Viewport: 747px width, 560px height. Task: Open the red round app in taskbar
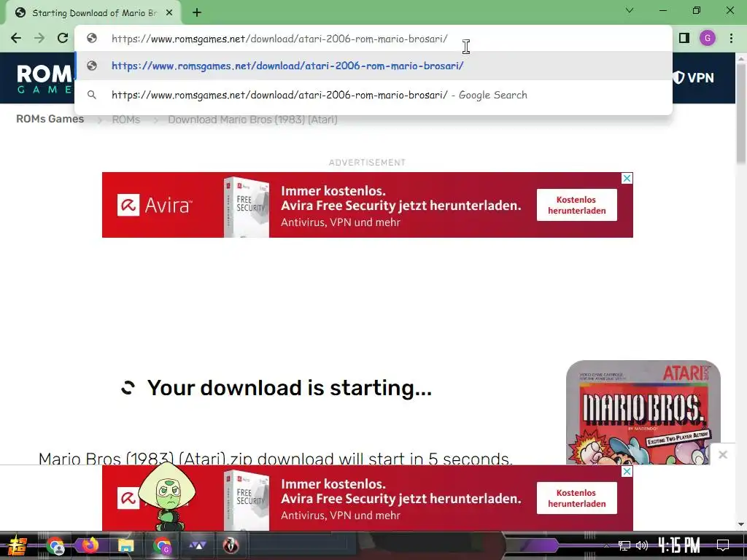pos(231,545)
